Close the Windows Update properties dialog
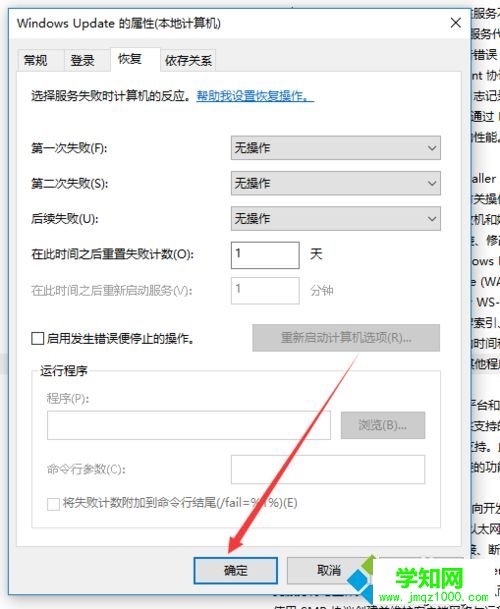500x609 pixels. 456,23
